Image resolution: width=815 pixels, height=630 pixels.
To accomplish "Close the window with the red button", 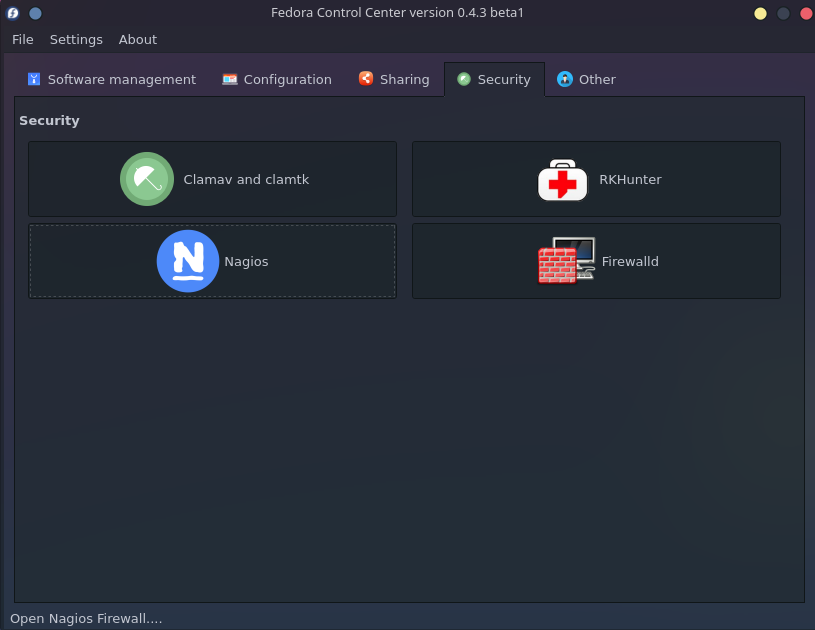I will point(806,14).
